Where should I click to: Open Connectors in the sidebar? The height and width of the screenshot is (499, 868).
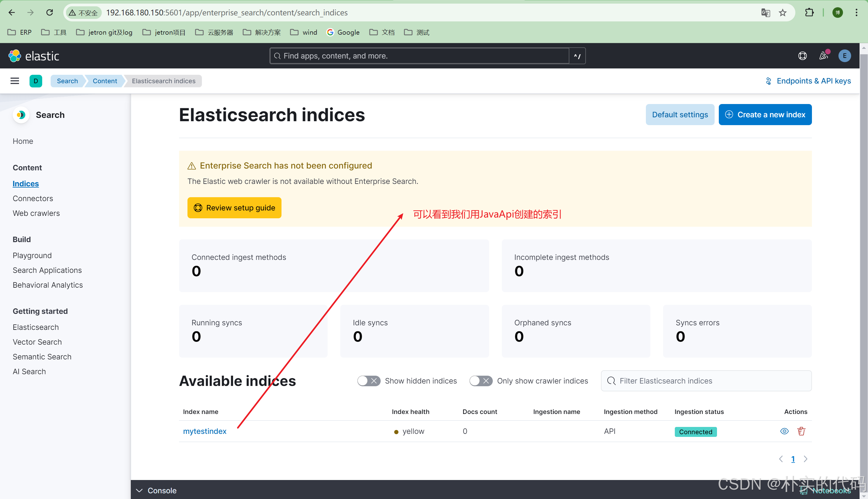pos(33,198)
